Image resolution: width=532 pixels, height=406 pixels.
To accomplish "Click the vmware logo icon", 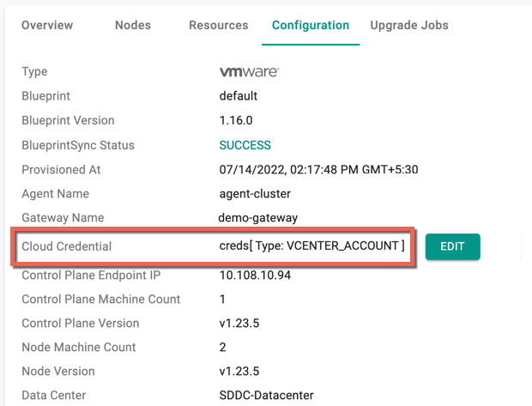I will click(249, 71).
